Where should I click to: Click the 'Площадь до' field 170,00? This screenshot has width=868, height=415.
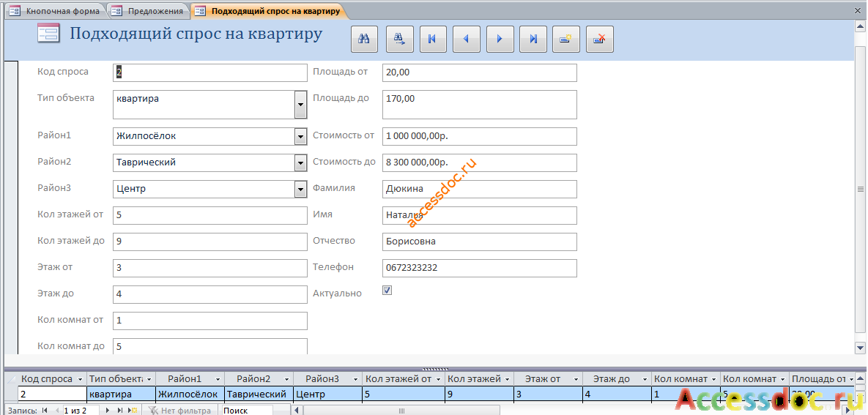pyautogui.click(x=479, y=105)
